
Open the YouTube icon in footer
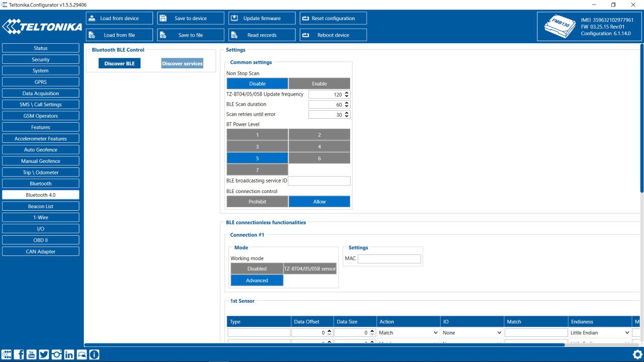tap(32, 354)
